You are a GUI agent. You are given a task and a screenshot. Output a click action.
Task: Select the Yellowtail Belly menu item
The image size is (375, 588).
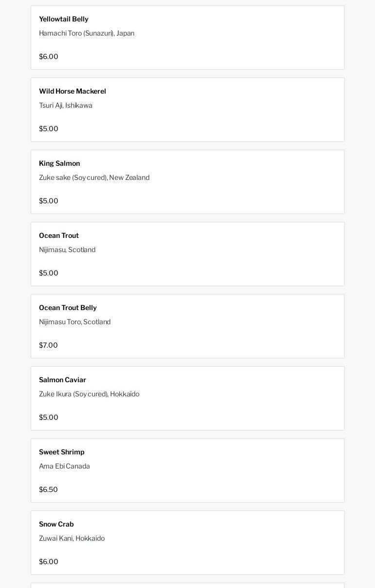(187, 38)
